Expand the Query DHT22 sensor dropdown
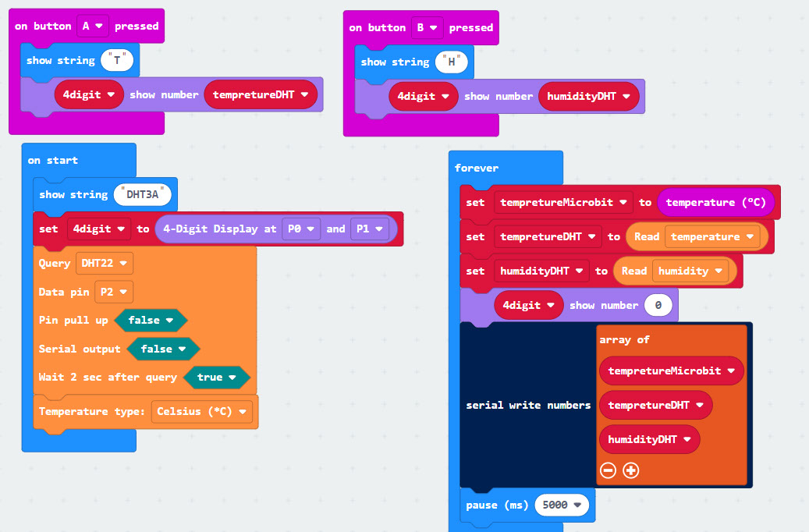 pos(104,264)
